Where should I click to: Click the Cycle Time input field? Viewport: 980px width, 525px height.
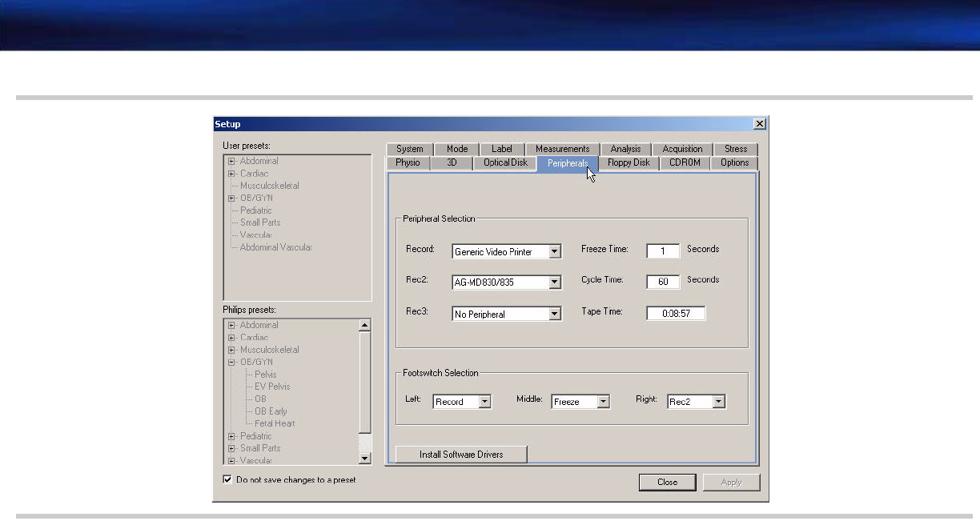tap(663, 281)
